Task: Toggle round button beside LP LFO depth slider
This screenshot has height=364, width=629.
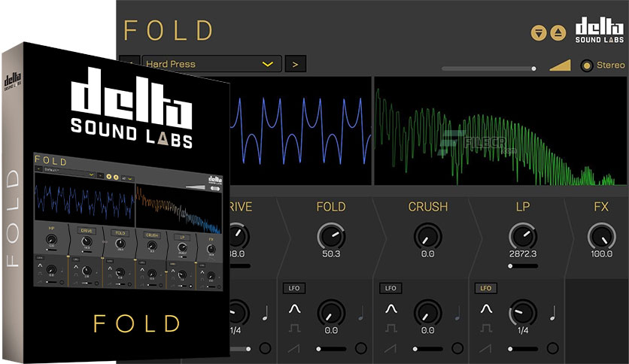Action: pos(552,348)
